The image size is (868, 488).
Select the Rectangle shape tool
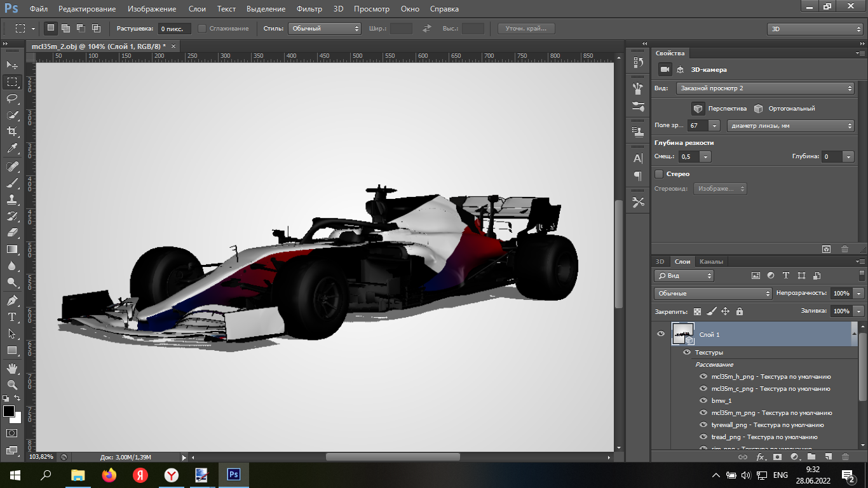point(12,350)
